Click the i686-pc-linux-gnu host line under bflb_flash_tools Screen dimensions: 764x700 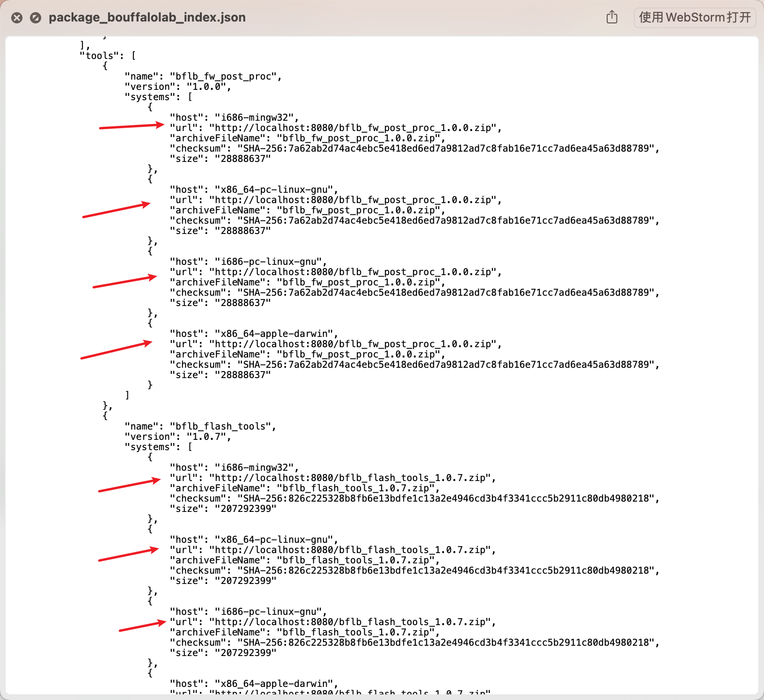(248, 612)
